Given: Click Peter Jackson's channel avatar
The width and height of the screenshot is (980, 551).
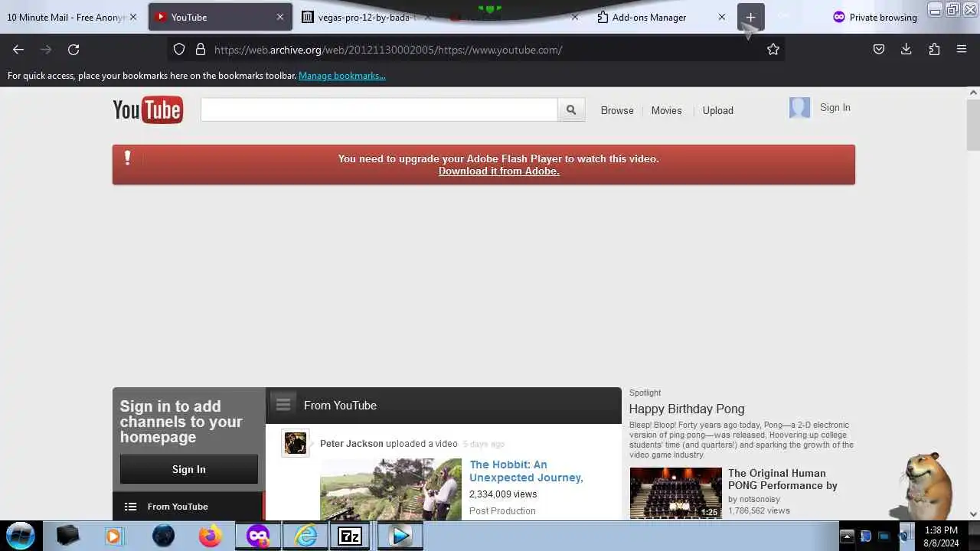Looking at the screenshot, I should point(296,442).
